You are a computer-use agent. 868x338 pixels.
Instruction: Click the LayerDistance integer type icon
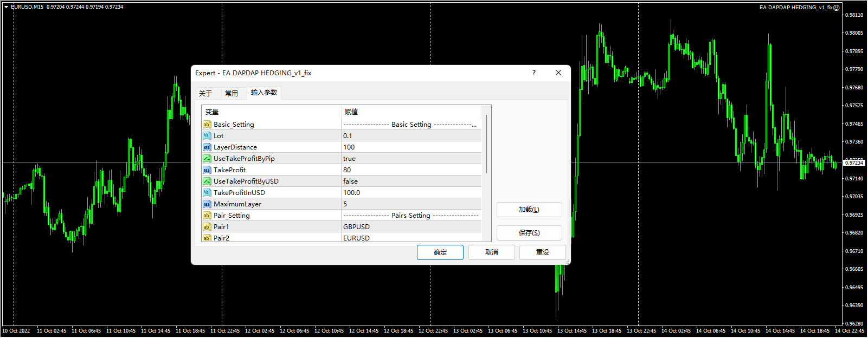207,147
